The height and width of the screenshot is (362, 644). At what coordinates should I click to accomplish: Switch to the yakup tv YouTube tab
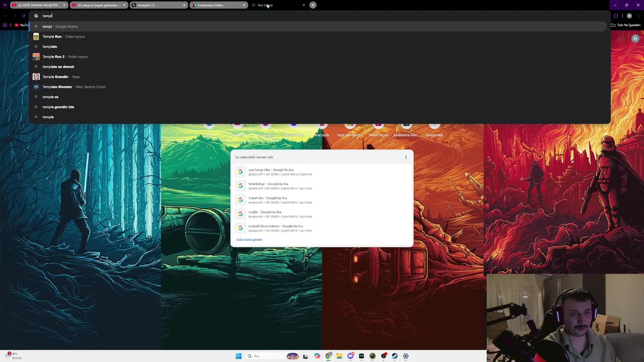99,5
